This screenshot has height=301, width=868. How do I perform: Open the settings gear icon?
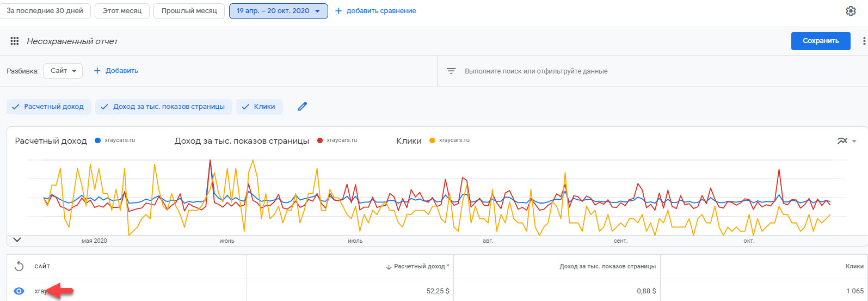(x=851, y=11)
